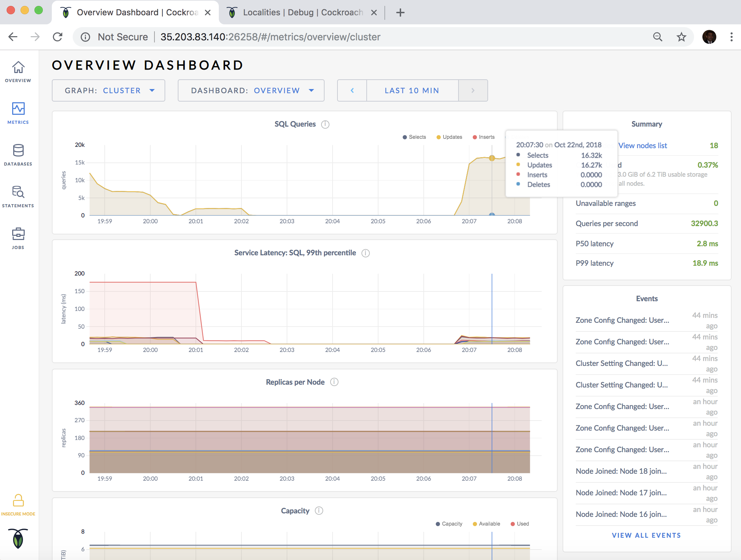This screenshot has width=741, height=560.
Task: Open the Metrics panel from sidebar
Action: [18, 112]
